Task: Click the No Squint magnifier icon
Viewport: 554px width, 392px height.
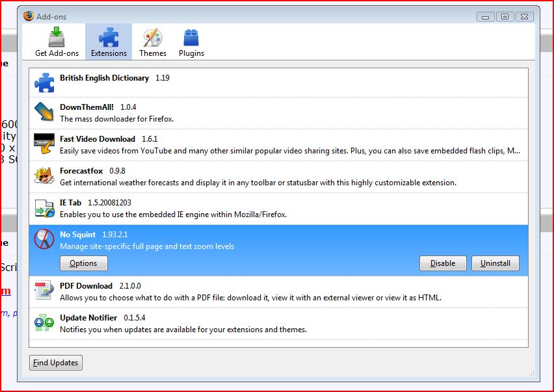Action: tap(44, 239)
